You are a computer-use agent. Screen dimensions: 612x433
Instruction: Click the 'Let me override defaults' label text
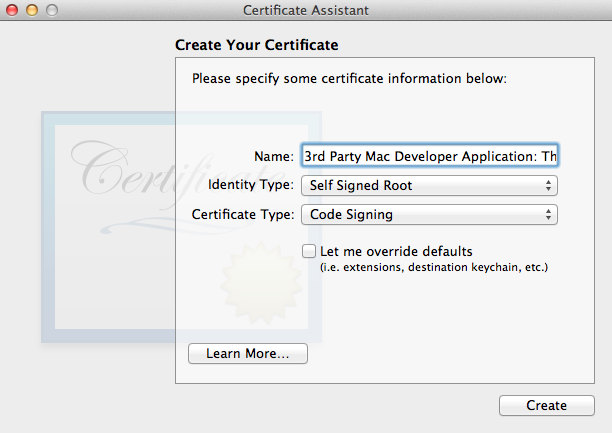click(x=396, y=251)
